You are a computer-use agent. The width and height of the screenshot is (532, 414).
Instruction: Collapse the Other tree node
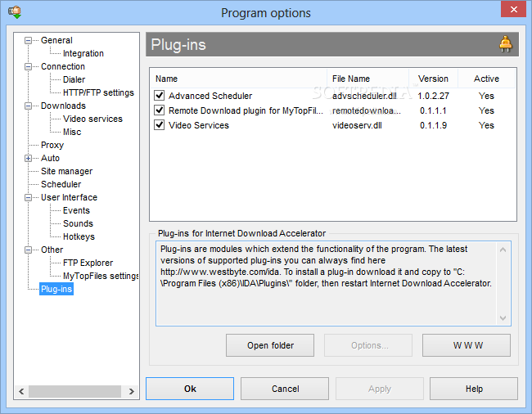click(x=28, y=250)
